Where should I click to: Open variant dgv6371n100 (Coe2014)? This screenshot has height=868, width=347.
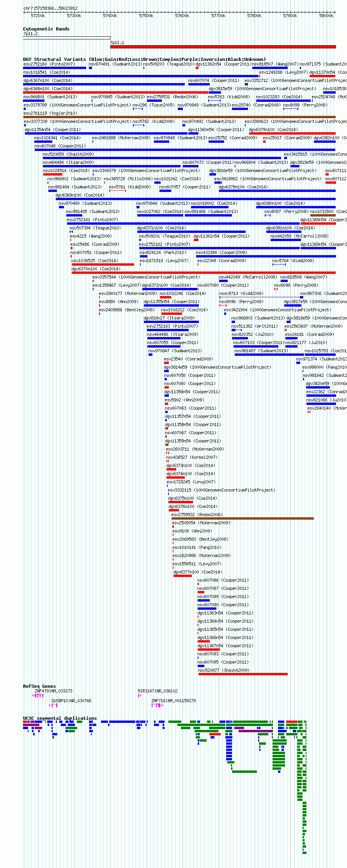(x=161, y=228)
